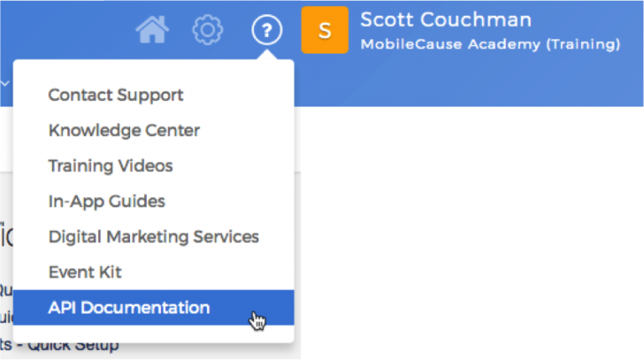Click the orange S profile avatar
This screenshot has height=360, width=644.
[x=325, y=31]
